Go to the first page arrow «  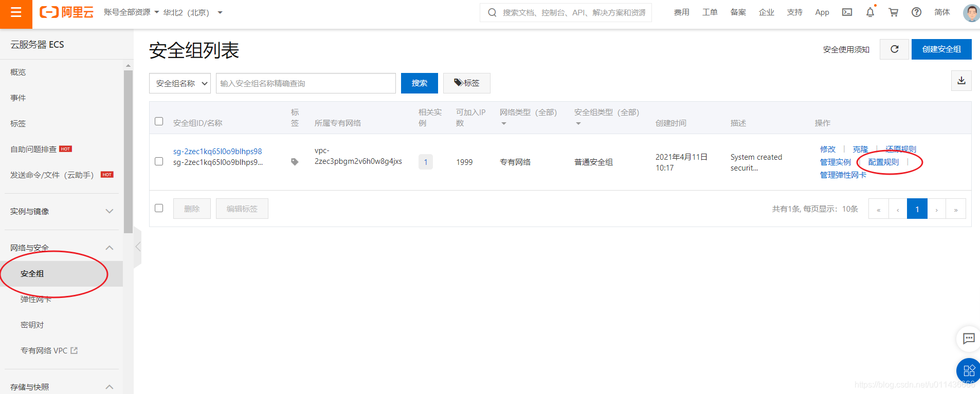click(878, 209)
